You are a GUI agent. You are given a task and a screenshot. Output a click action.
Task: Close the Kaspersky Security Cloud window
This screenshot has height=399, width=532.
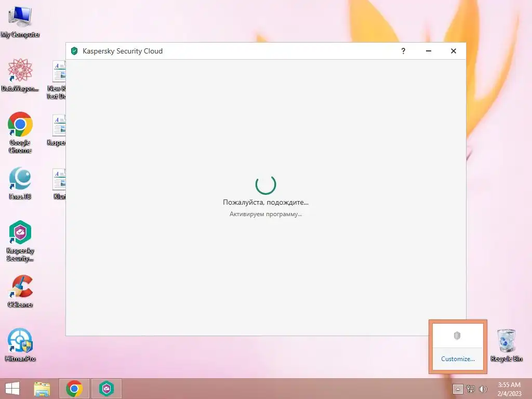[x=453, y=51]
